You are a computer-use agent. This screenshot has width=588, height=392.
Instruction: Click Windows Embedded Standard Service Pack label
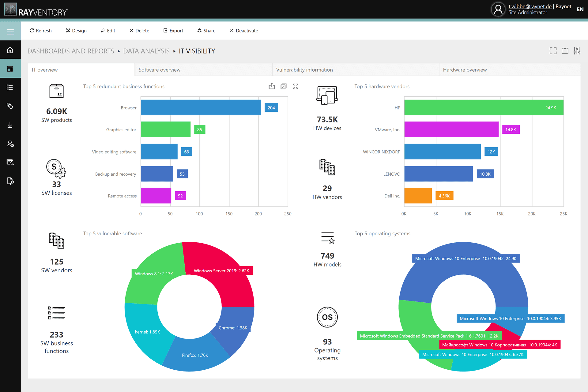(x=429, y=336)
